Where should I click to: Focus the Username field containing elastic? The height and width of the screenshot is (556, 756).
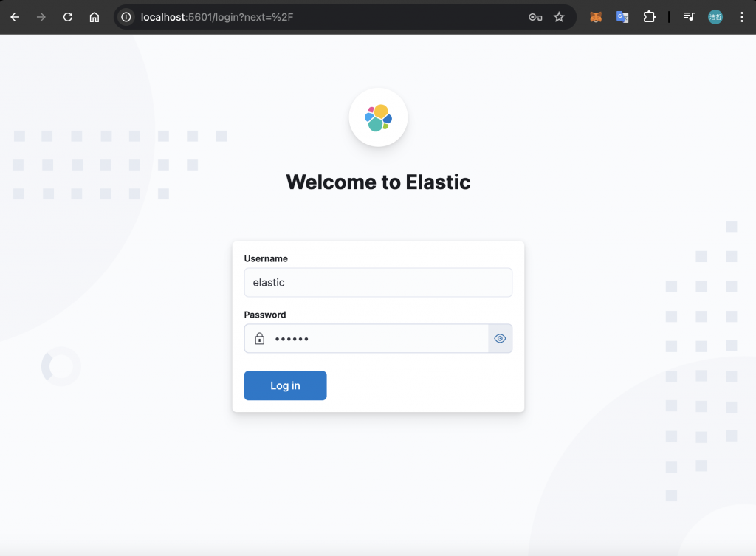tap(378, 283)
